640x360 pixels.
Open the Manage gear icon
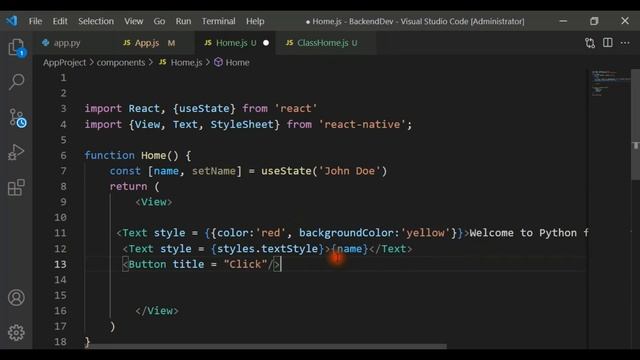point(16,333)
